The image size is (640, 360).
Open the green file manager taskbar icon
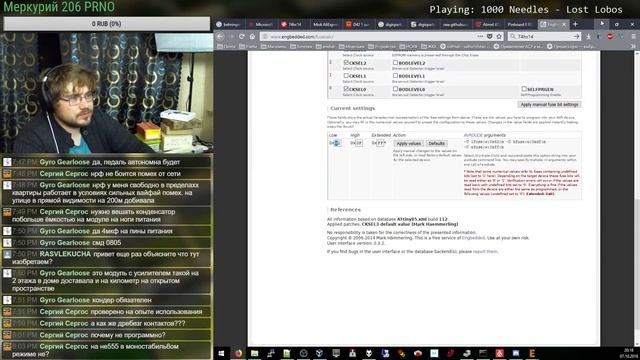[x=254, y=353]
